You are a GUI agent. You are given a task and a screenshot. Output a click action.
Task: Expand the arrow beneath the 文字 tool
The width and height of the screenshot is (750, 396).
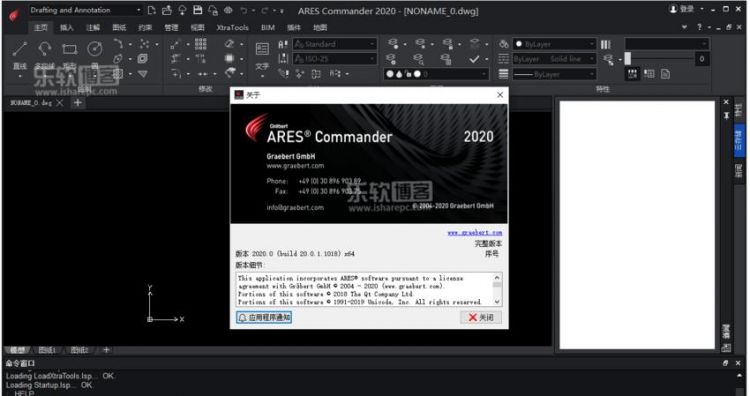click(x=262, y=76)
